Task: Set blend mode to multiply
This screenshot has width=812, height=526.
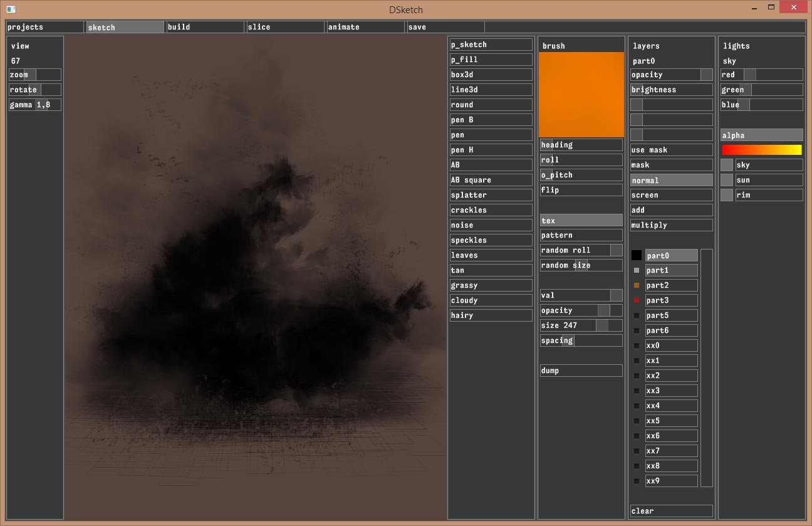Action: click(671, 225)
